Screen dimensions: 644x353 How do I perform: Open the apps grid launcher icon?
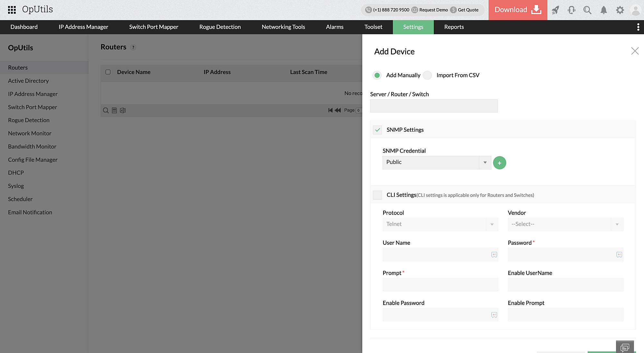point(12,10)
